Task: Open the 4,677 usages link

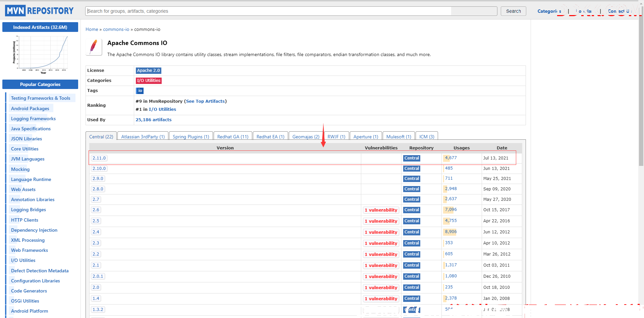Action: (451, 157)
